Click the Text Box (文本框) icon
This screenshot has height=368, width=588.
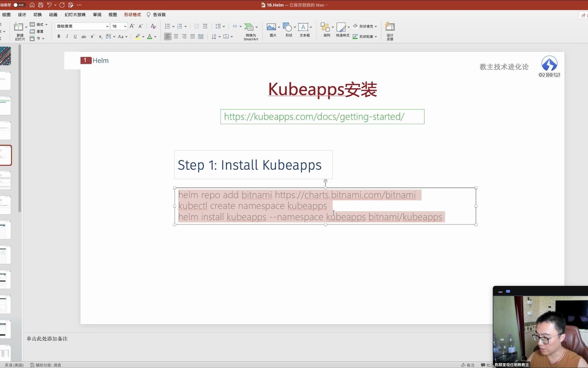pos(303,27)
